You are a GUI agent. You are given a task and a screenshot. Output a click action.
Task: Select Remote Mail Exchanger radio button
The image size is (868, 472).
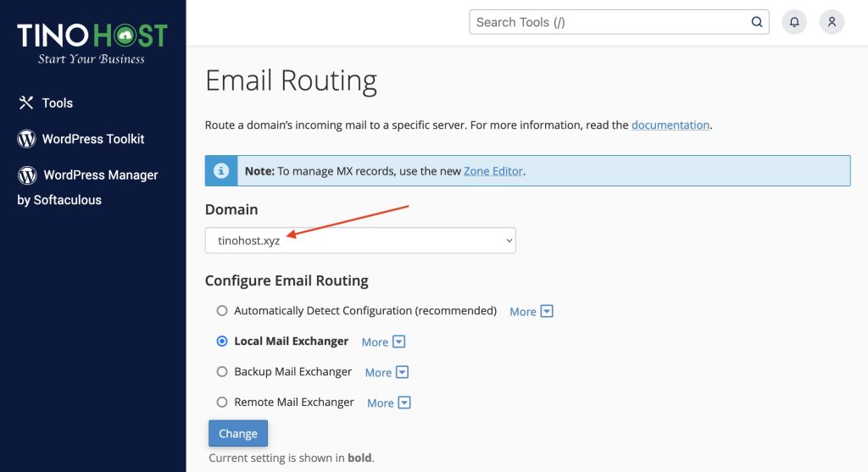point(222,402)
